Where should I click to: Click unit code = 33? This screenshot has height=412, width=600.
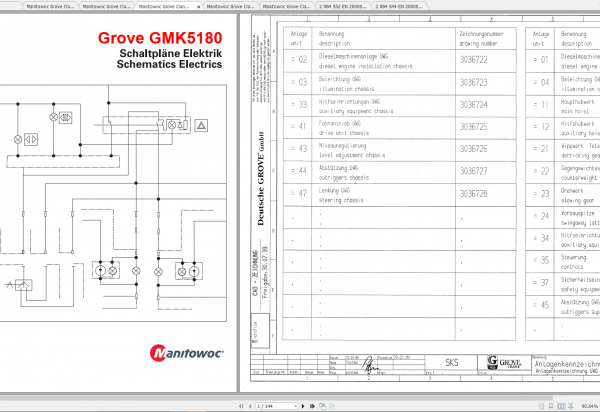click(298, 104)
